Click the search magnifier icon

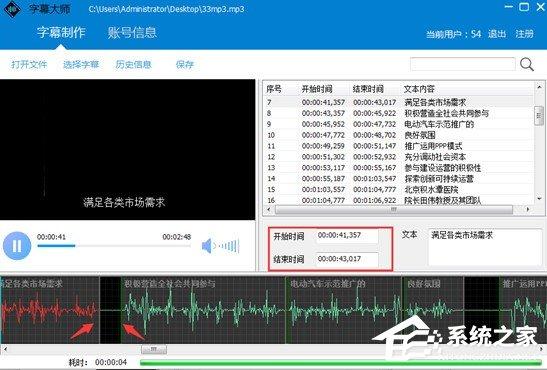[526, 65]
